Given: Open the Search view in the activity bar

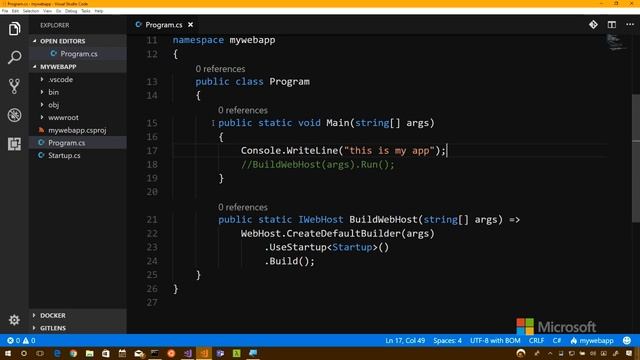Looking at the screenshot, I should click(14, 57).
